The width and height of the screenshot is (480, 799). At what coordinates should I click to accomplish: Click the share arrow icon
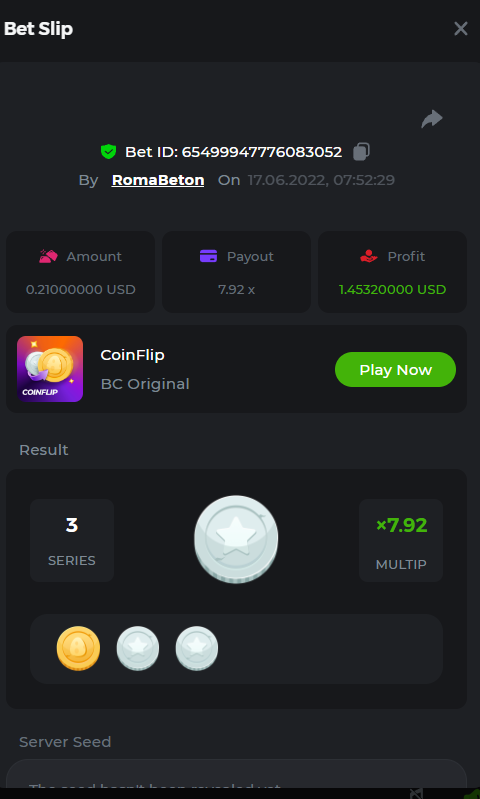432,119
